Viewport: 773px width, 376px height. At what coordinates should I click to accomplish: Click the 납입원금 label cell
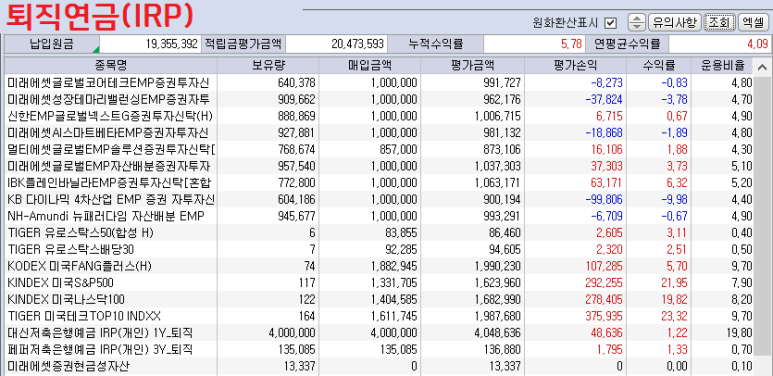(52, 44)
